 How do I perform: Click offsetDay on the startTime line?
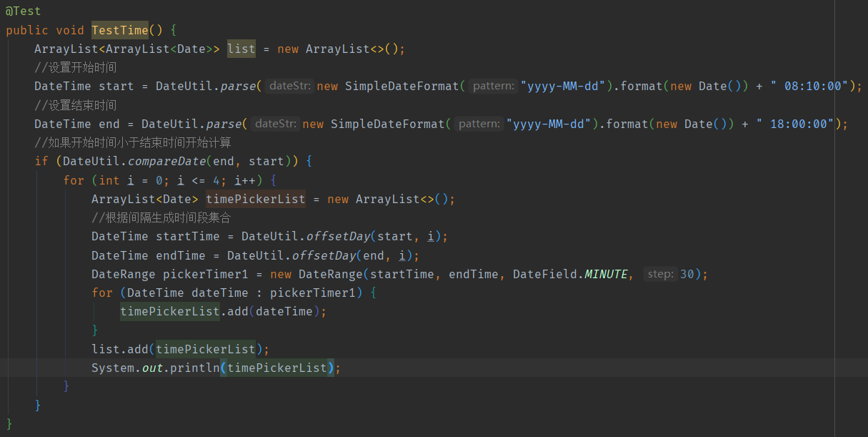[x=338, y=236]
